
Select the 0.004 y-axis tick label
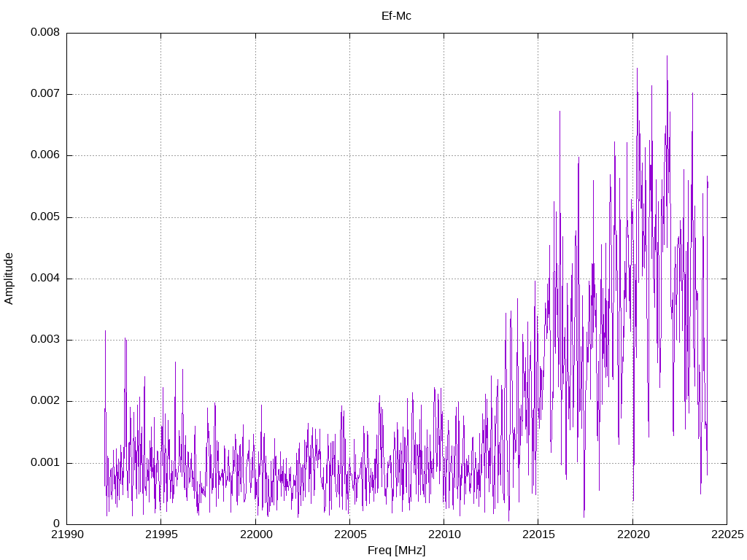44,279
